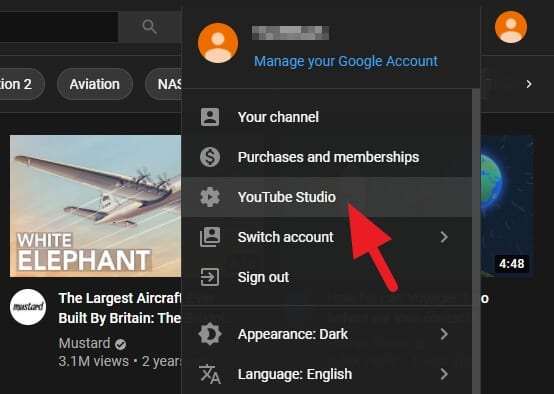Image resolution: width=554 pixels, height=394 pixels.
Task: Click the account menu scrollbar
Action: coord(476,240)
